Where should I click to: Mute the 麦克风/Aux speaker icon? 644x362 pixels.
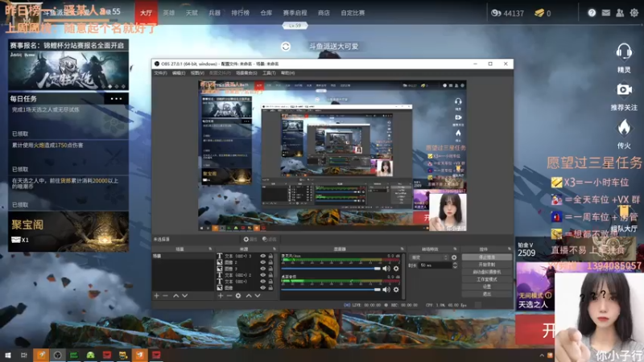[386, 269]
